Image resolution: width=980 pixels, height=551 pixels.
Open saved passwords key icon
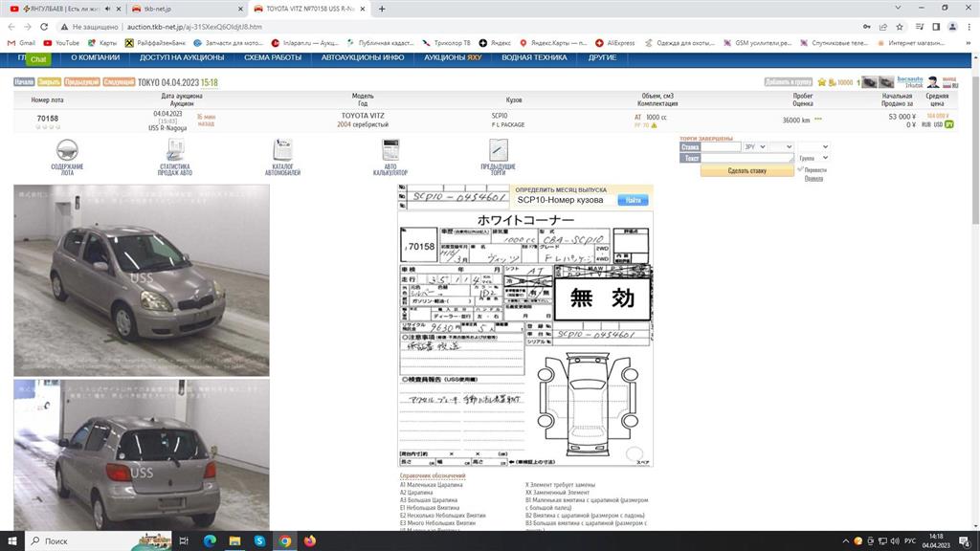(x=866, y=27)
